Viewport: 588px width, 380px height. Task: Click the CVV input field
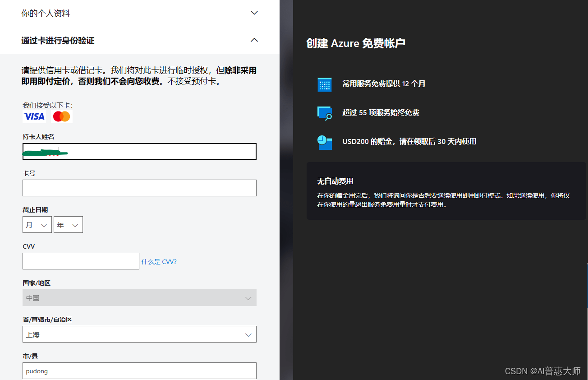pos(81,261)
